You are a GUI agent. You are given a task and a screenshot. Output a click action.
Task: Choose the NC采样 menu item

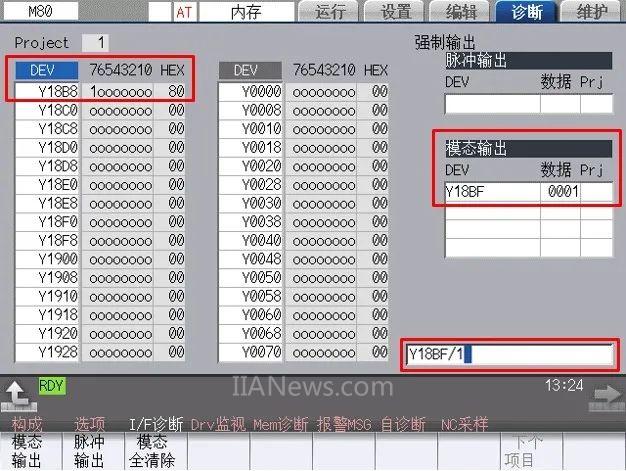[465, 424]
